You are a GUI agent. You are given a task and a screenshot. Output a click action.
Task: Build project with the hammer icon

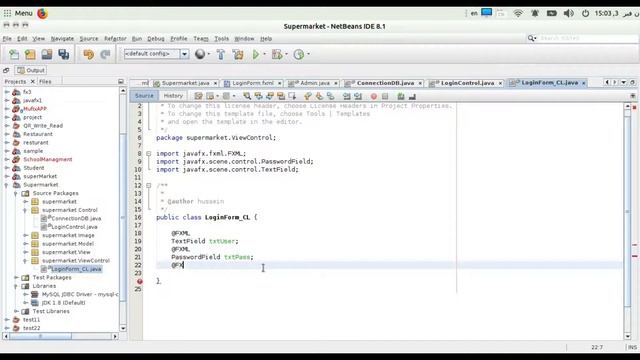click(221, 54)
